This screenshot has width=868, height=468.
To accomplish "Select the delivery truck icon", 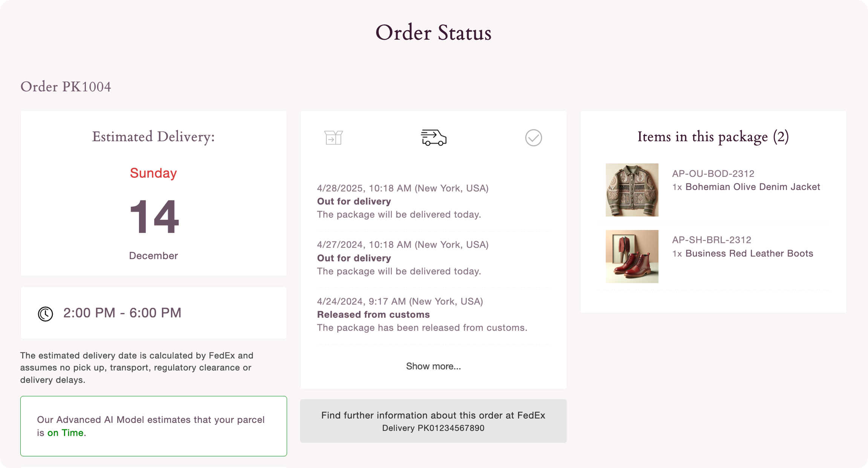I will [x=433, y=137].
